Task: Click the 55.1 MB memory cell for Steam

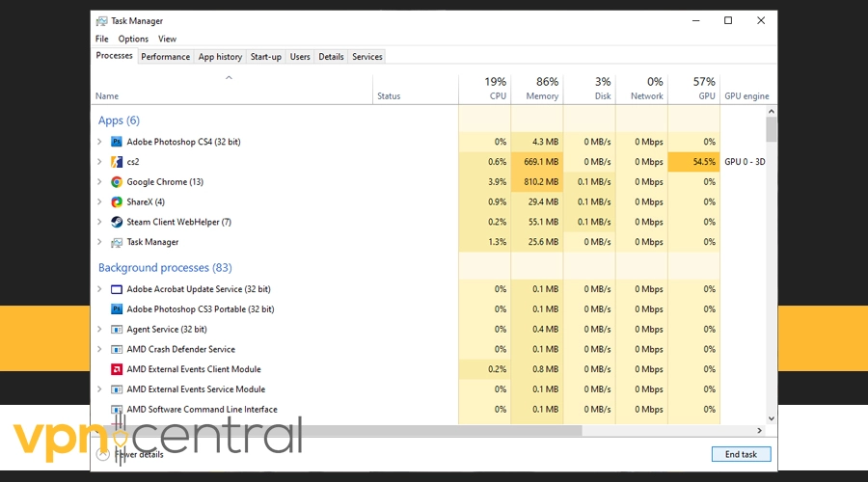Action: point(537,222)
